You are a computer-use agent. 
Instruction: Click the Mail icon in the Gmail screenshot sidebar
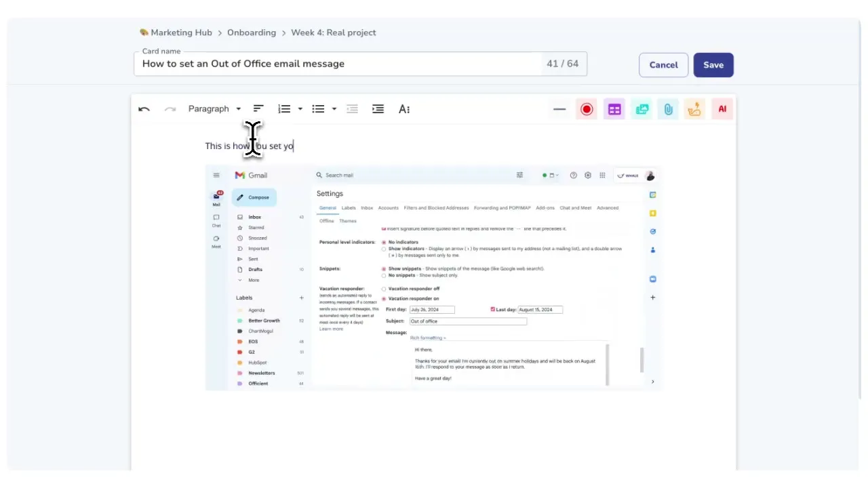pos(216,198)
